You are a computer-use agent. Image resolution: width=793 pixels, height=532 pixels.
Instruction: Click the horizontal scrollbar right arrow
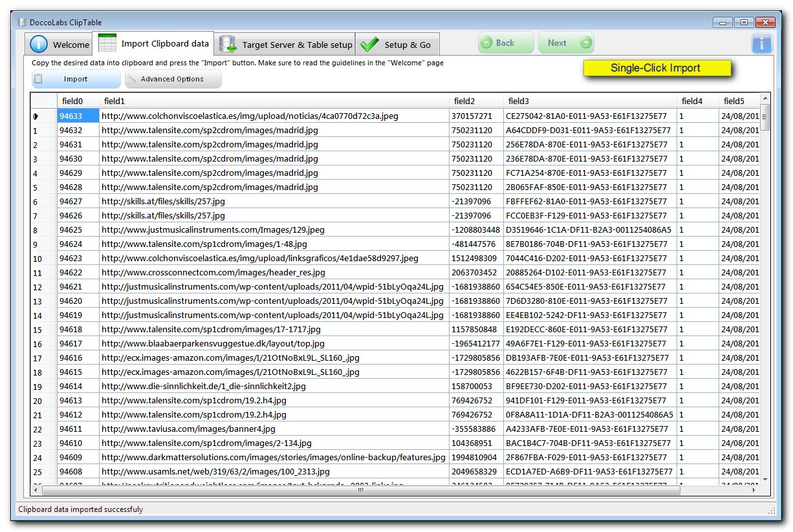[x=754, y=491]
